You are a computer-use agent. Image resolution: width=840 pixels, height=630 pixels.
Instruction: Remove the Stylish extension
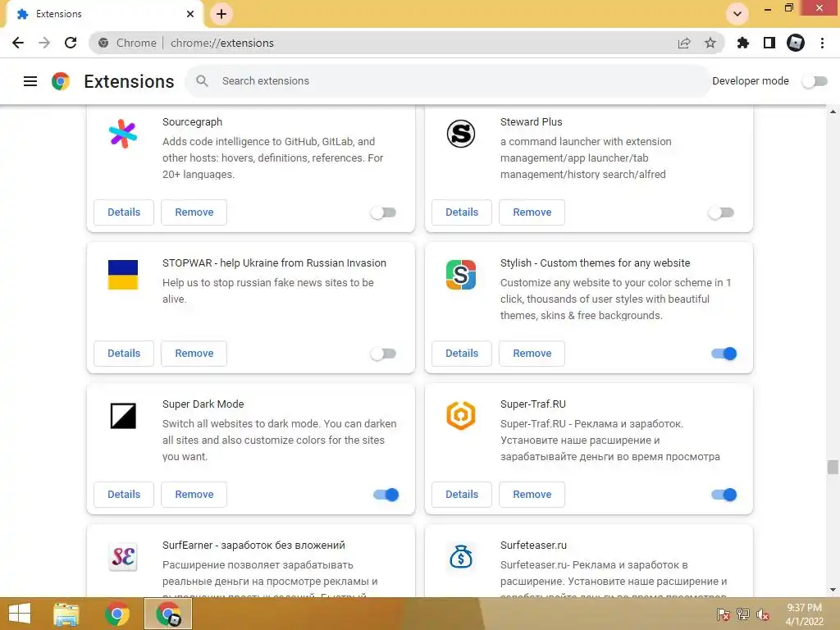(532, 353)
